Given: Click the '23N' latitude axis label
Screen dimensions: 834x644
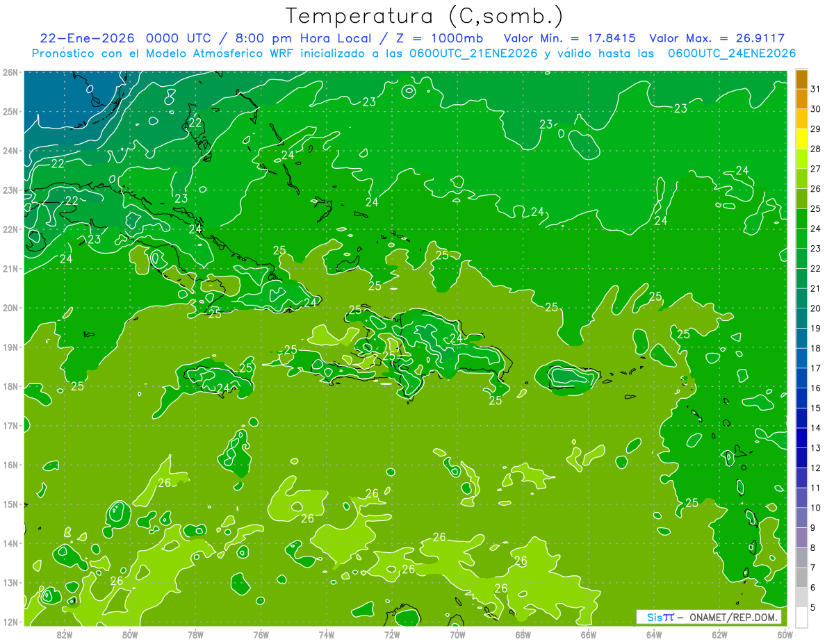Looking at the screenshot, I should click(10, 190).
